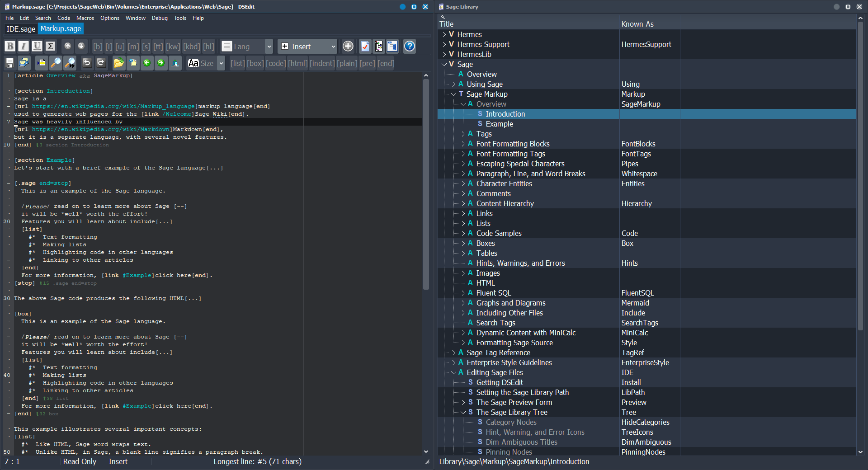Image resolution: width=868 pixels, height=470 pixels.
Task: Click the colored tree diagram icon
Action: (x=378, y=46)
